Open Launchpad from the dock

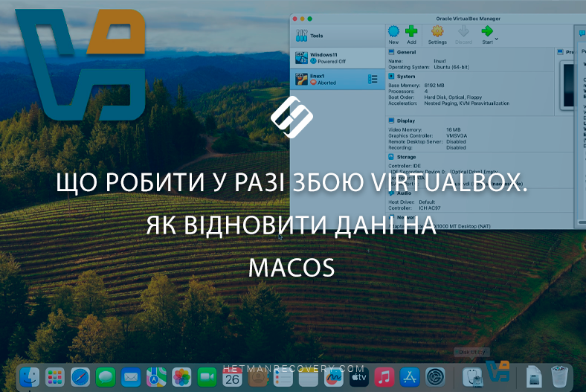tap(54, 376)
